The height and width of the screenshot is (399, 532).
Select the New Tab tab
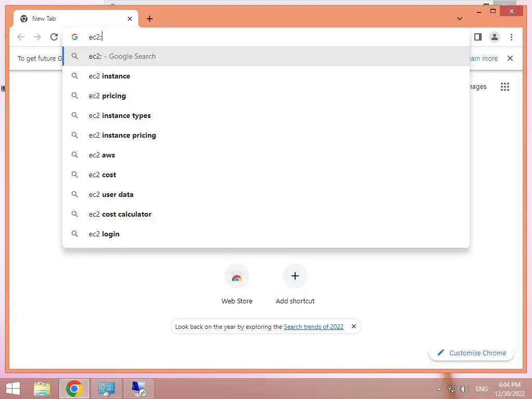76,19
